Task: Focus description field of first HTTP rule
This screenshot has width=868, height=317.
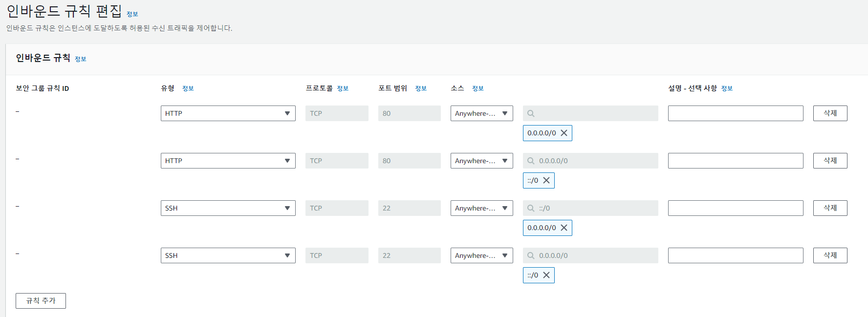Action: tap(736, 113)
